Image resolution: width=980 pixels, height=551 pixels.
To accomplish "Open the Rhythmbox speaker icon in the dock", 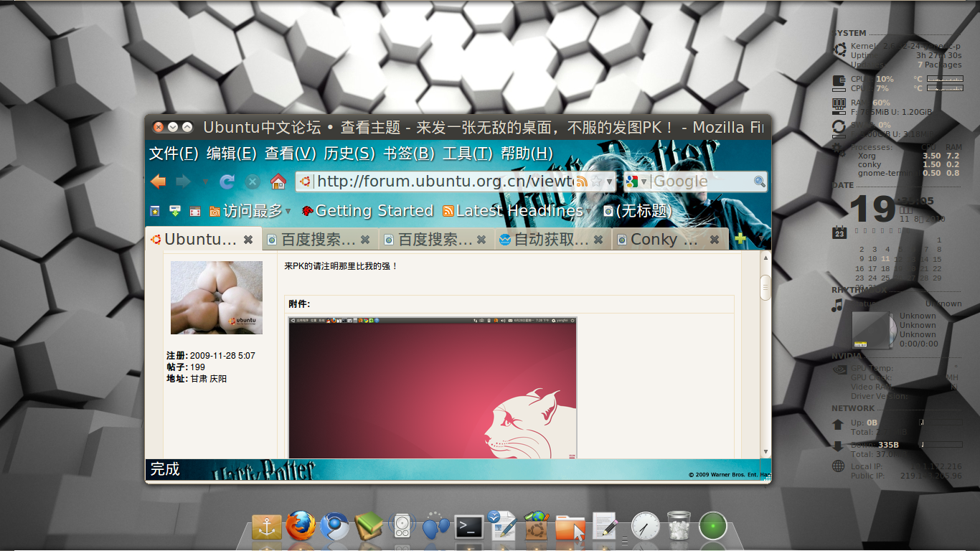I will (402, 527).
